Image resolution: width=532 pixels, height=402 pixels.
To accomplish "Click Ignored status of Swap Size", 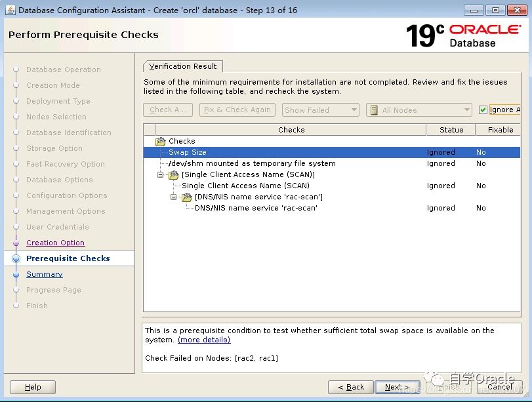I will click(x=441, y=152).
